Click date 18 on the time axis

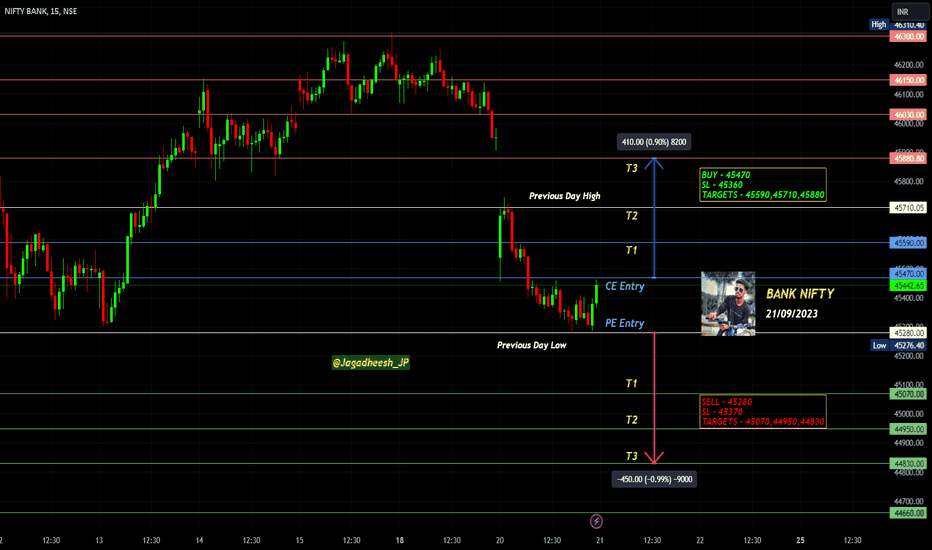point(399,540)
